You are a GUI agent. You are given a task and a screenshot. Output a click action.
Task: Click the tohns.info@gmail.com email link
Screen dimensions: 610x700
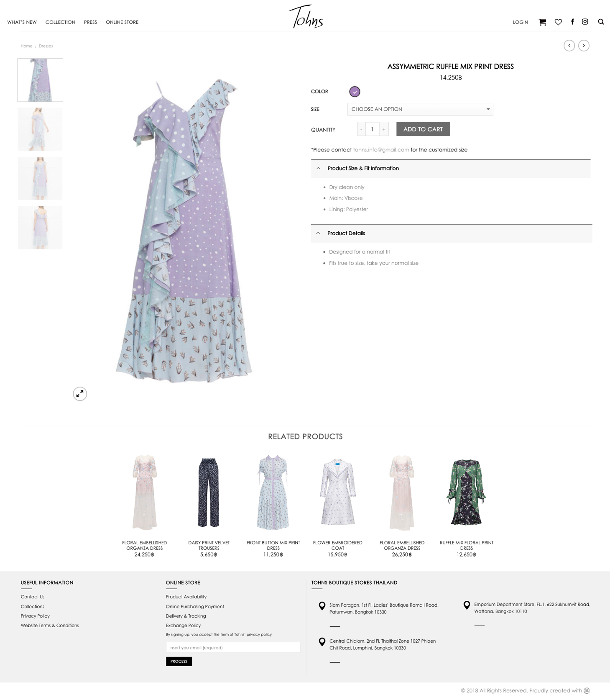point(381,150)
